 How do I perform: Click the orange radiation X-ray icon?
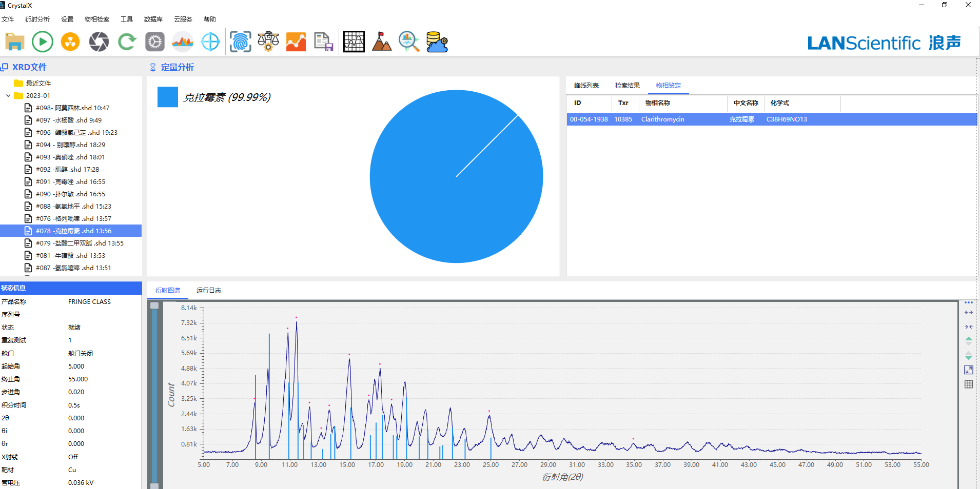coord(70,42)
